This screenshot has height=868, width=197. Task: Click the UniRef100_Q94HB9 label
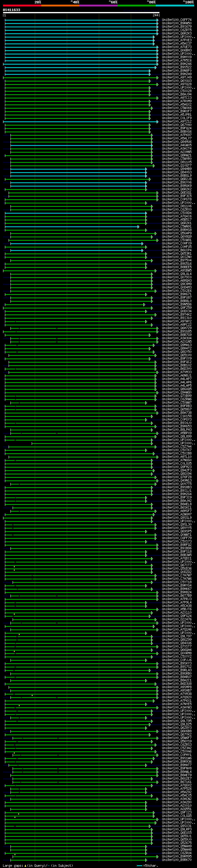click(177, 169)
